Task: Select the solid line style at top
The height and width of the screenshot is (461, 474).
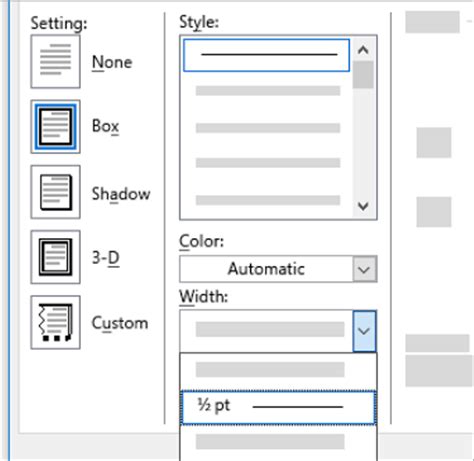Action: point(266,55)
